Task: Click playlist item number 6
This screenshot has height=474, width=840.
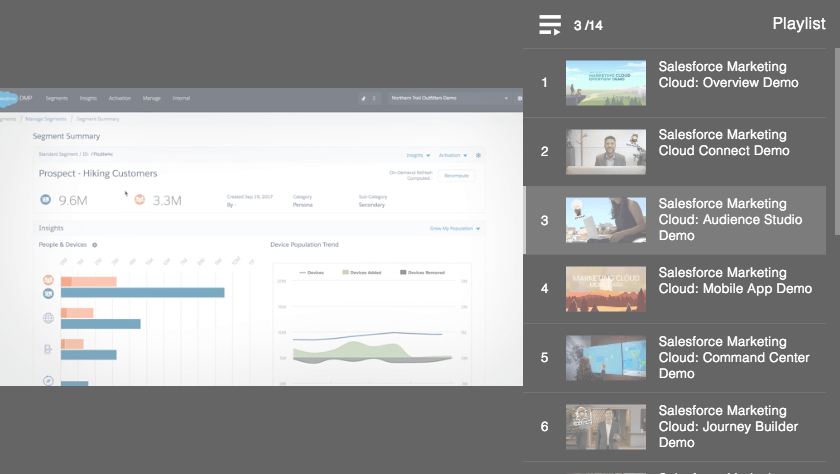Action: (x=544, y=427)
